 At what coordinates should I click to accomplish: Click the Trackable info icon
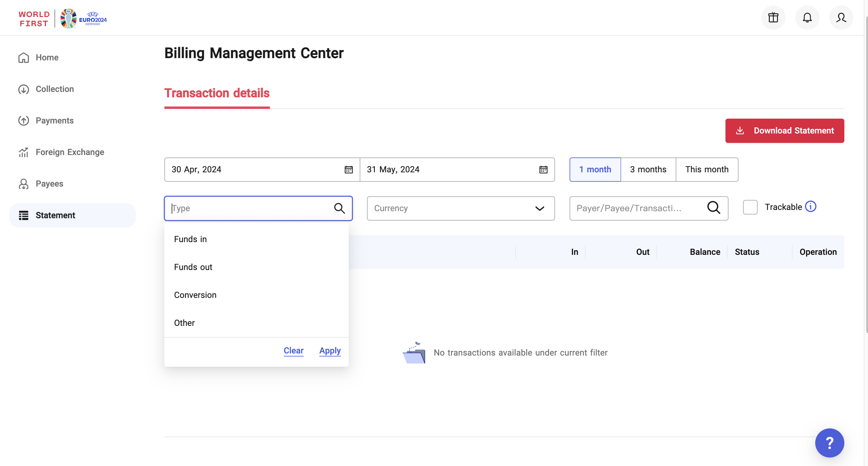[810, 207]
